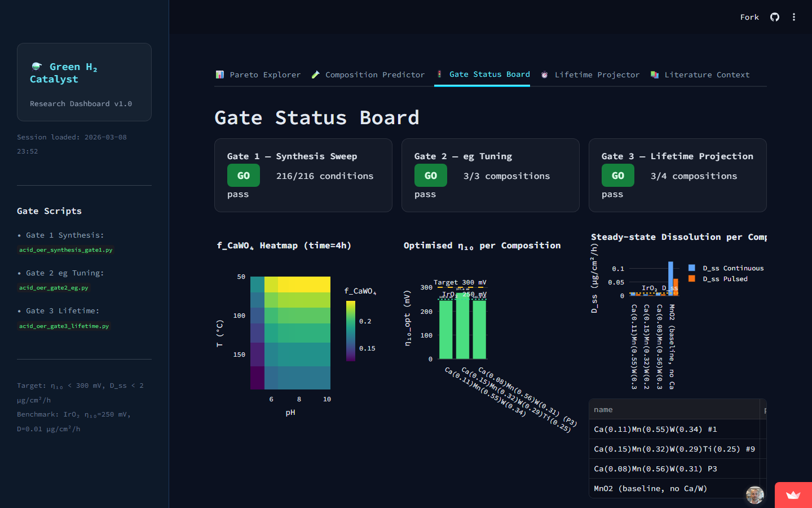Switch to the Composition Predictor tab
This screenshot has width=812, height=508.
[x=368, y=75]
